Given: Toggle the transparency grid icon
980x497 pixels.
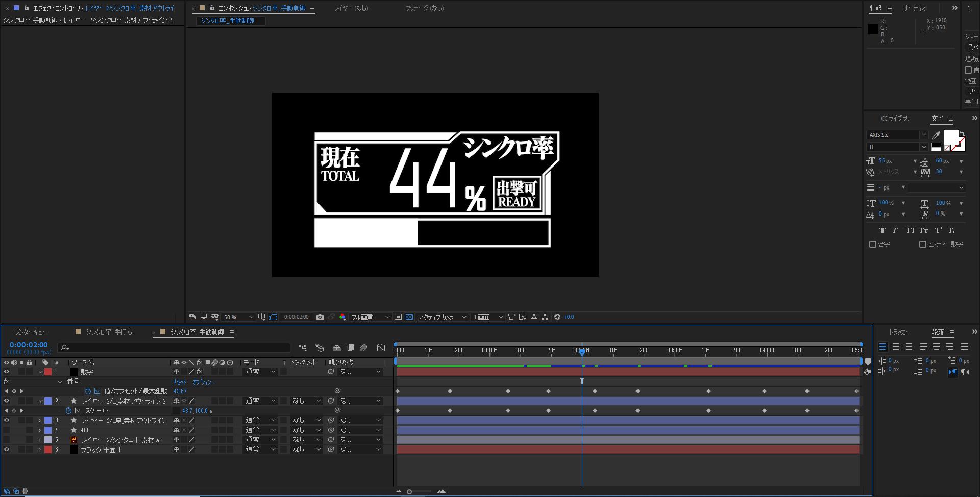Looking at the screenshot, I should click(x=409, y=317).
